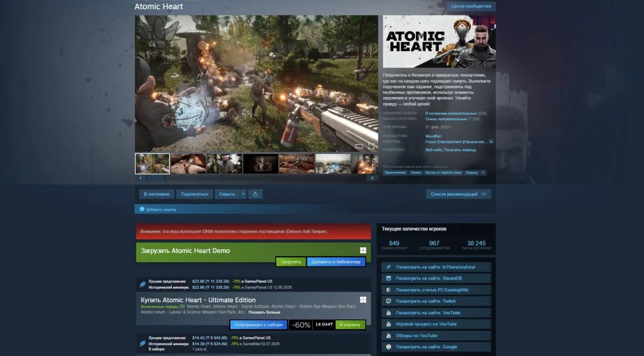Click the 'Подписаться' follow button
Viewport: 644px width, 356px height.
[194, 194]
